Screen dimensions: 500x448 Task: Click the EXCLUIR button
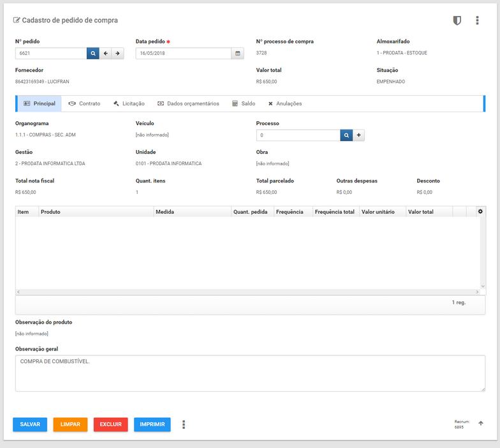[x=111, y=424]
